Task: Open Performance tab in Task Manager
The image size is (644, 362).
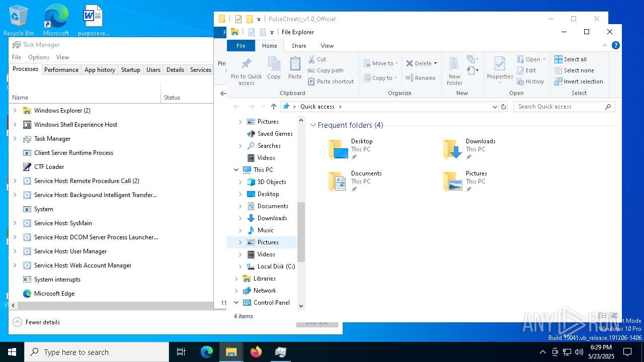Action: click(x=61, y=70)
